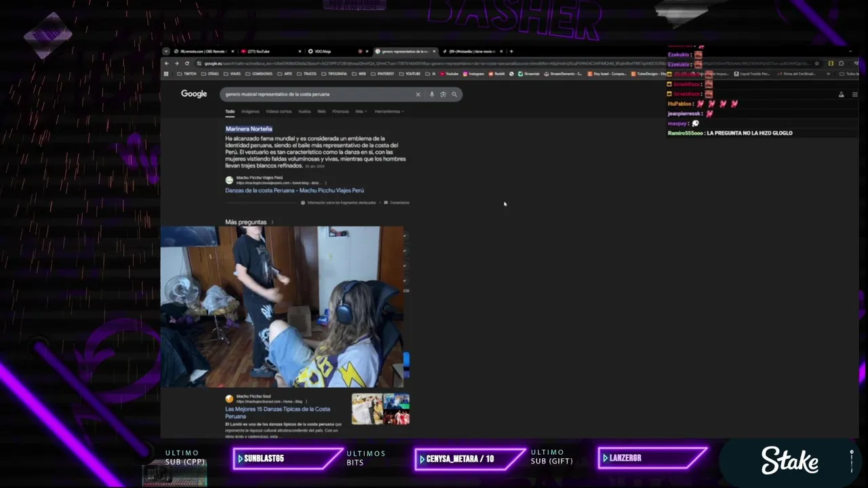This screenshot has height=488, width=868.
Task: Click the Google logo
Action: pos(194,94)
